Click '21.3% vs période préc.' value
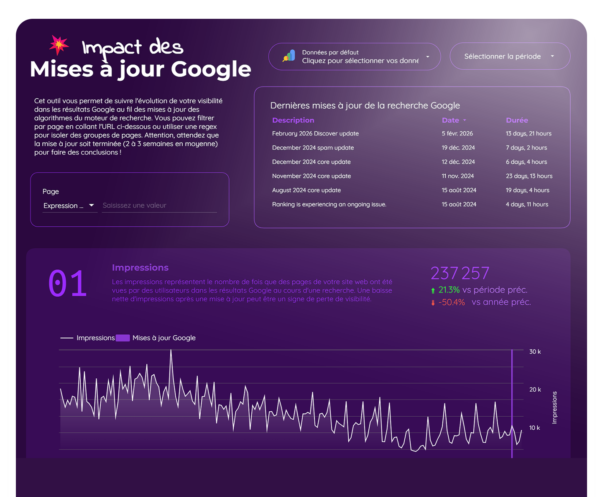 (483, 290)
